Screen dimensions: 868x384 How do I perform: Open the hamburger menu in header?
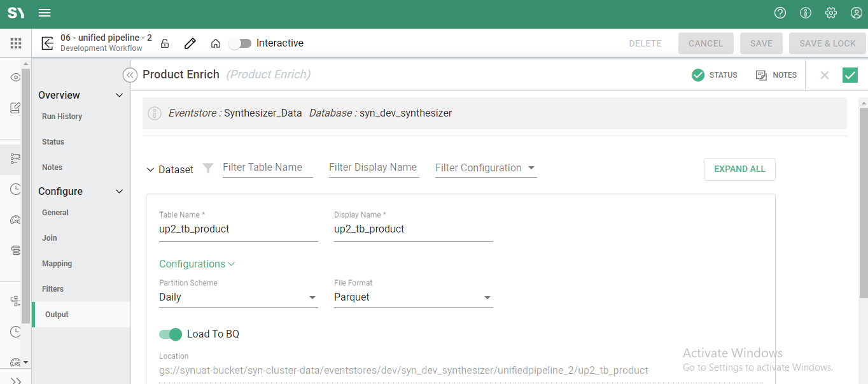[x=45, y=13]
